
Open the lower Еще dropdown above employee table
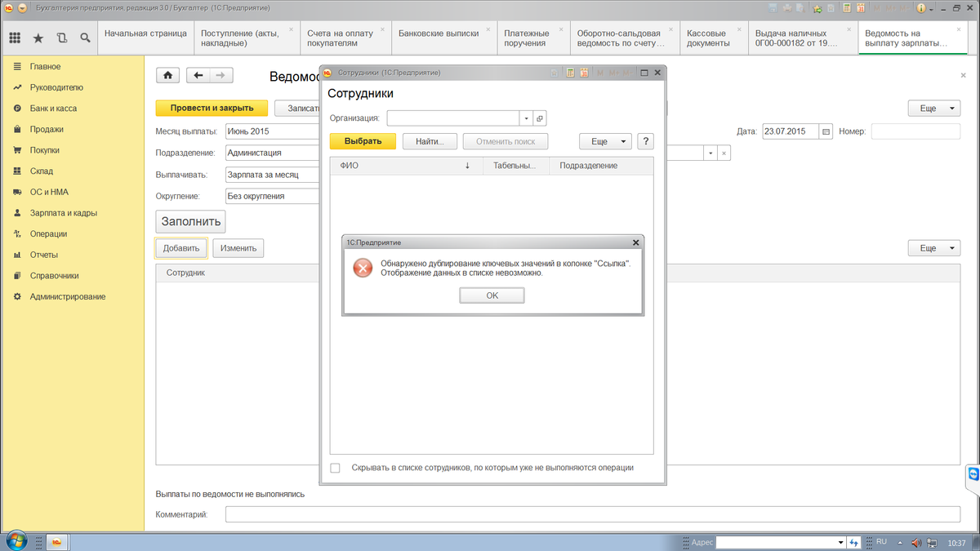point(934,248)
